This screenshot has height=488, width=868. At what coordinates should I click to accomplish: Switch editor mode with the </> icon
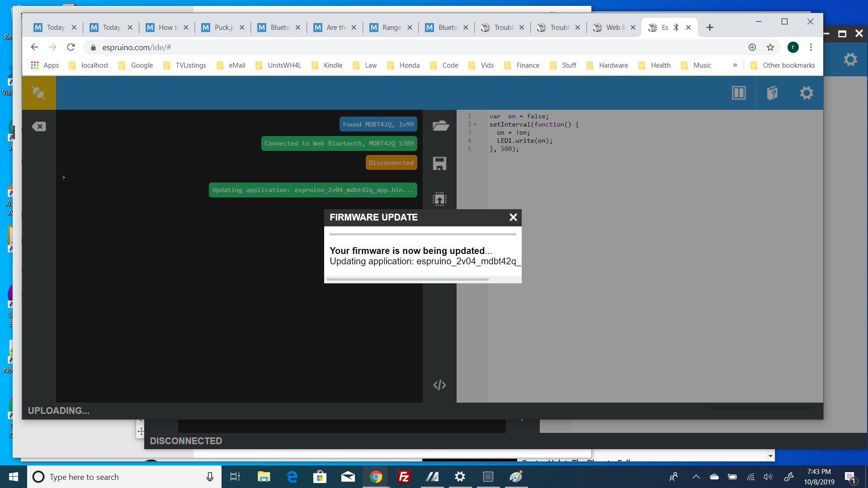[439, 385]
